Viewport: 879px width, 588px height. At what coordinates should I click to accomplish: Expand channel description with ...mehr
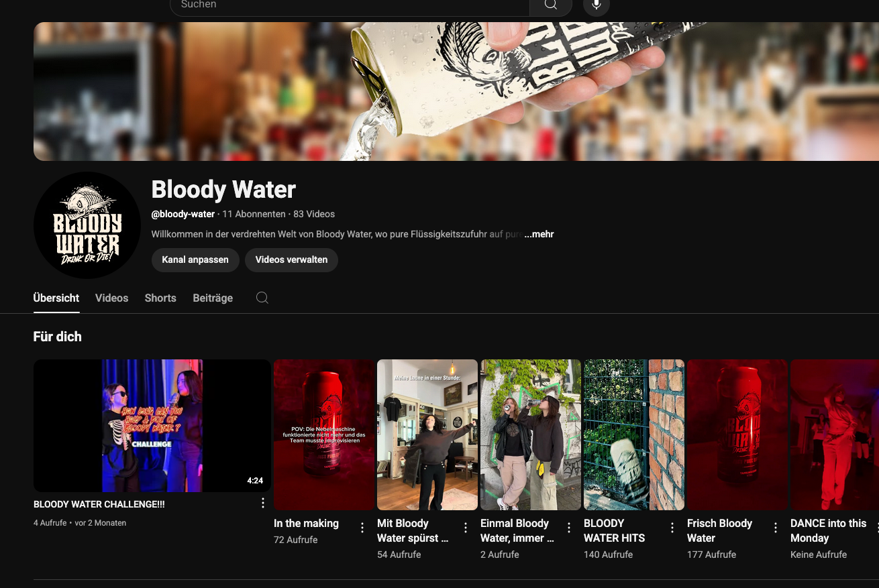(x=539, y=234)
